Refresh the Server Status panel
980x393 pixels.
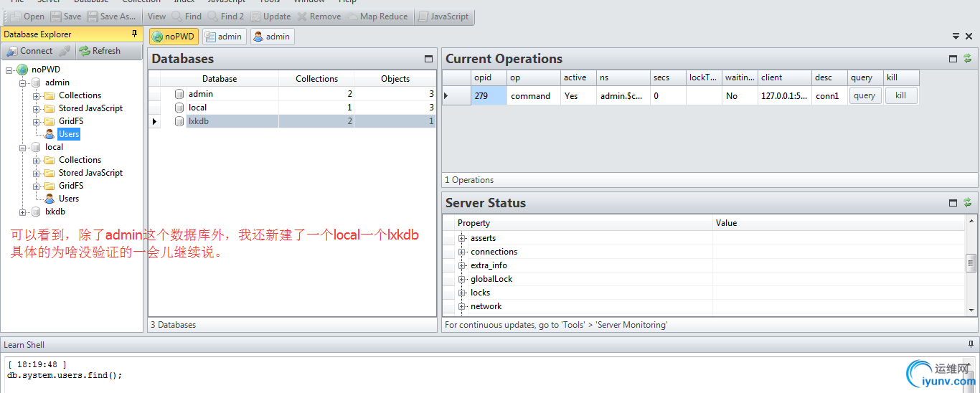point(968,203)
